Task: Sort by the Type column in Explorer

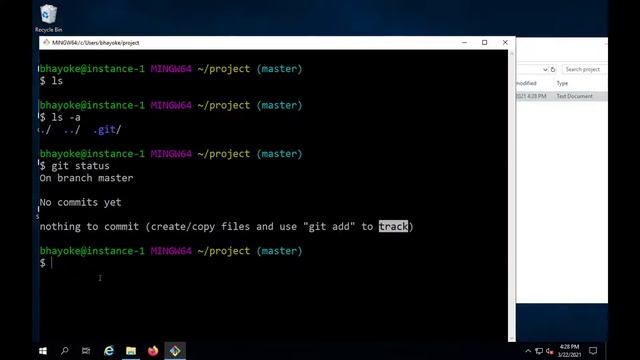Action: (x=562, y=83)
